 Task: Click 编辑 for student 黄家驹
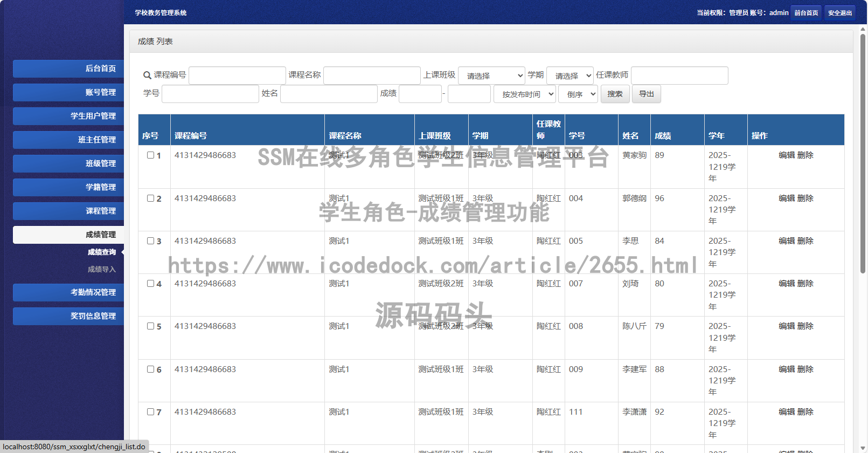(x=786, y=155)
